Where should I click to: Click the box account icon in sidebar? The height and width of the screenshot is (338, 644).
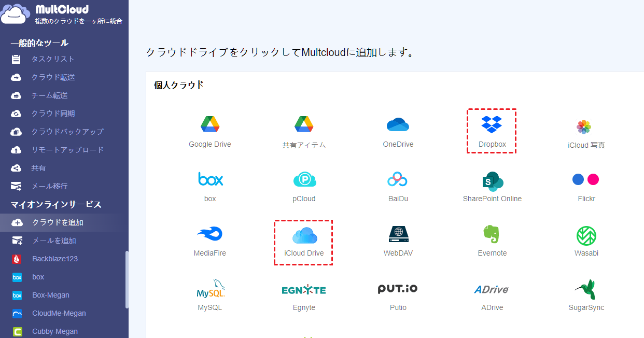click(x=17, y=277)
